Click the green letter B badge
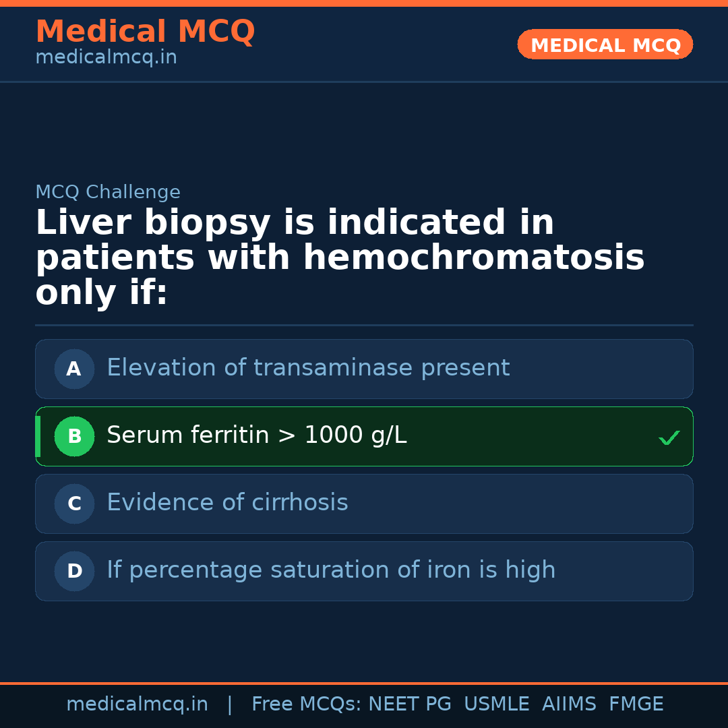Screen dimensions: 728x728 tap(74, 436)
